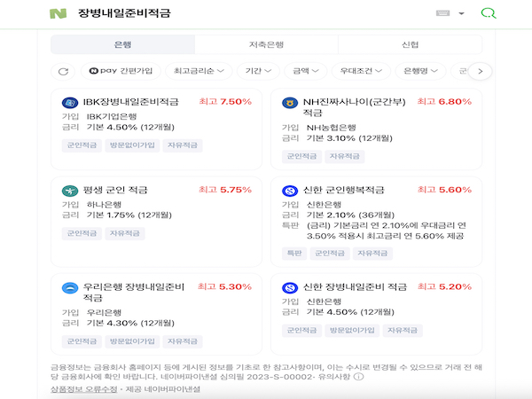Image resolution: width=532 pixels, height=399 pixels.
Task: Click 방문없이가입 tag on 우리은행 card
Action: tap(132, 341)
